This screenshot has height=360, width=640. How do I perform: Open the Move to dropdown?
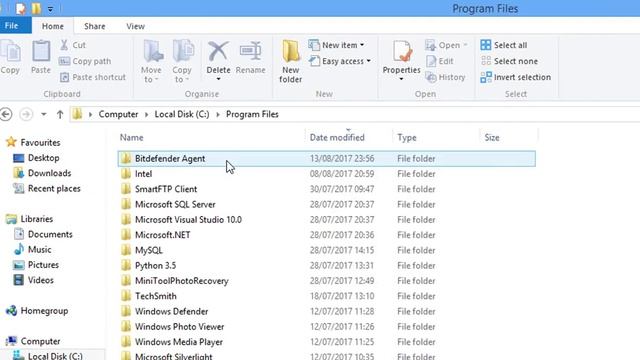coord(151,61)
